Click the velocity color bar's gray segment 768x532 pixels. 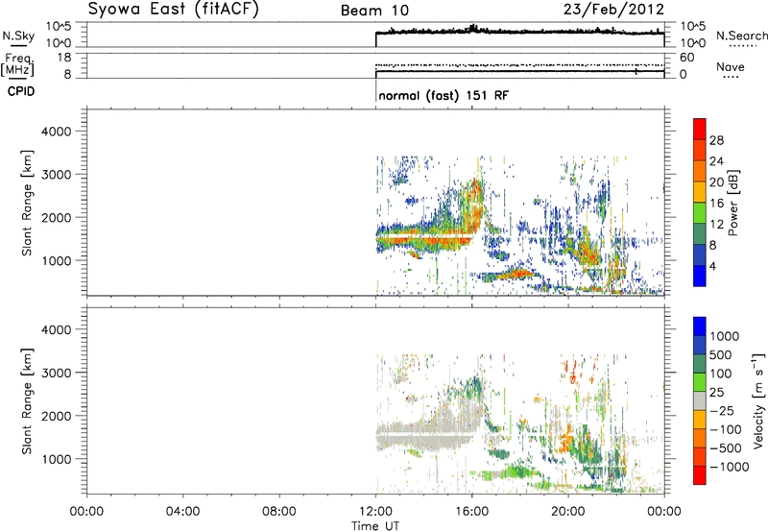700,400
